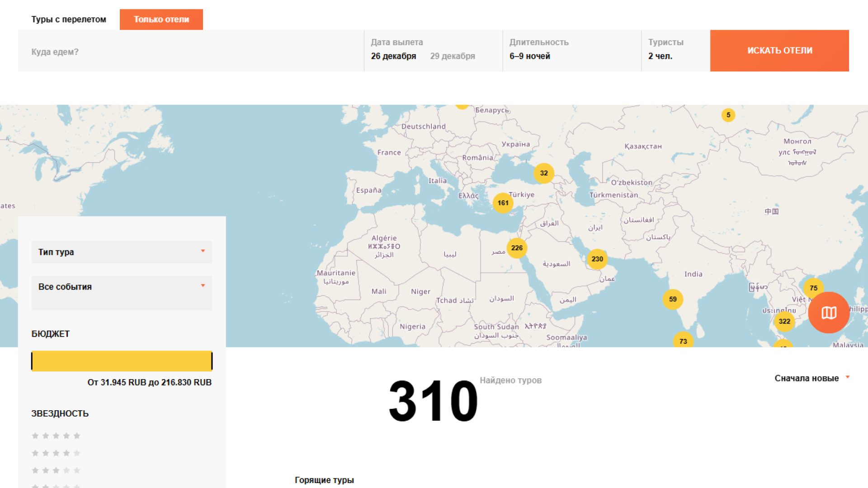Open the cluster marker labeled 32
Image resolution: width=868 pixels, height=488 pixels.
click(543, 173)
